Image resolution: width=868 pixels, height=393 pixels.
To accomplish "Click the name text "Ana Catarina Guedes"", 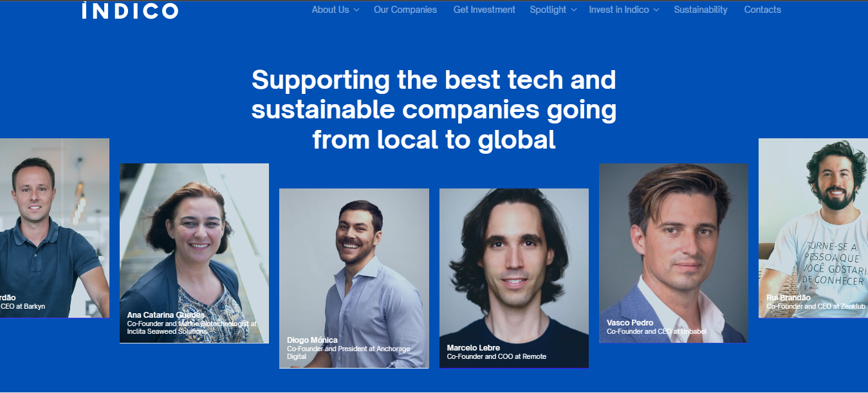I will (x=166, y=315).
